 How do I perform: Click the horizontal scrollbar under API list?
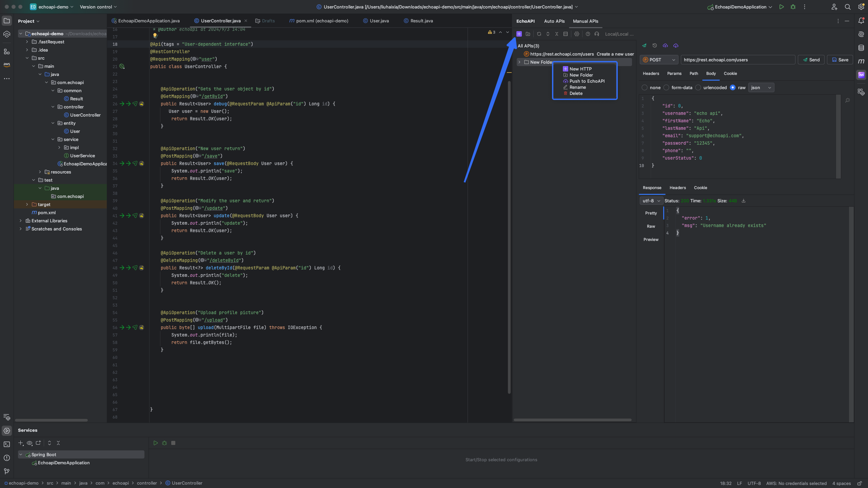click(573, 420)
